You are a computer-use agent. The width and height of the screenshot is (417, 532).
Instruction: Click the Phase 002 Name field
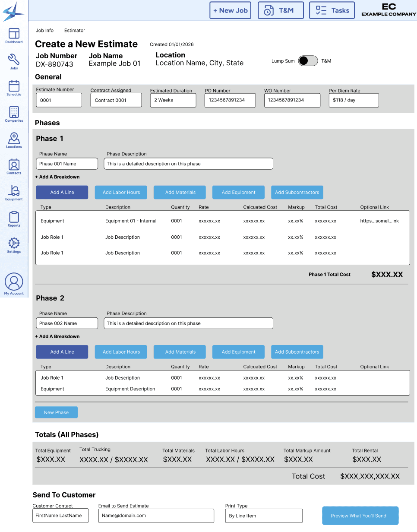point(67,323)
